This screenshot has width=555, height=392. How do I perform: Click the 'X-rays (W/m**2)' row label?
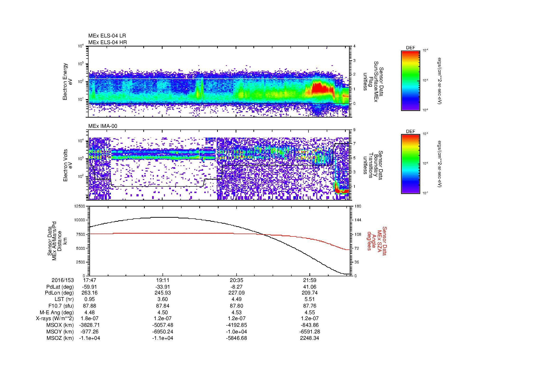(x=55, y=318)
